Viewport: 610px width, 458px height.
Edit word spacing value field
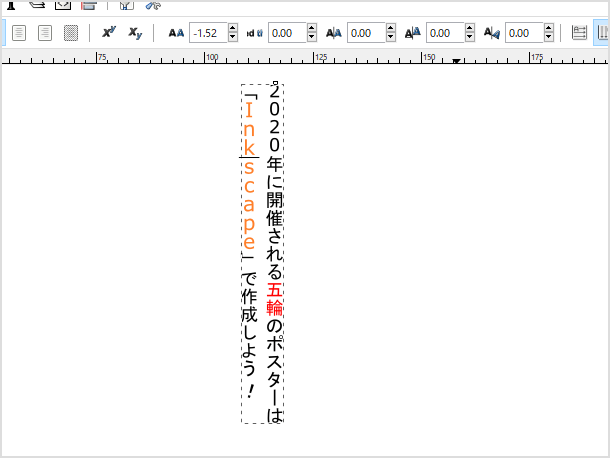[x=287, y=33]
